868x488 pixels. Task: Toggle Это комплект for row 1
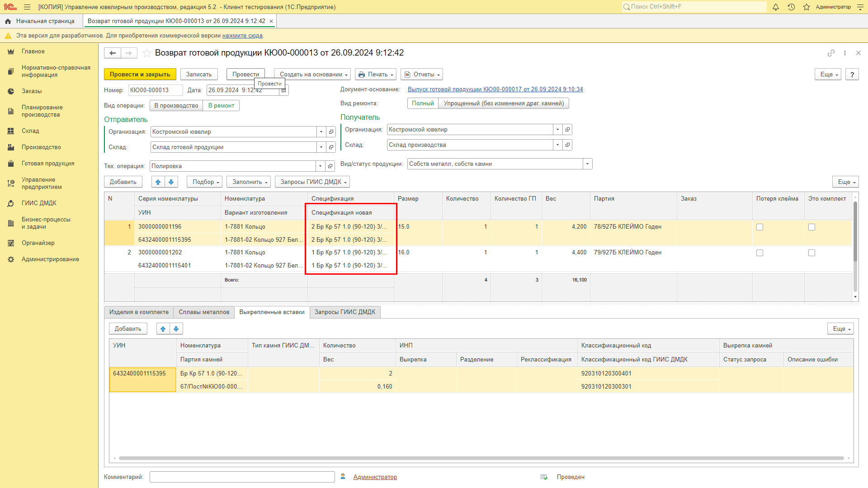[x=812, y=227]
